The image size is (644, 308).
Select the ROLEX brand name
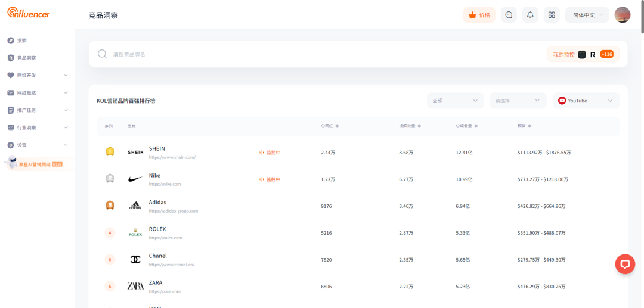157,229
